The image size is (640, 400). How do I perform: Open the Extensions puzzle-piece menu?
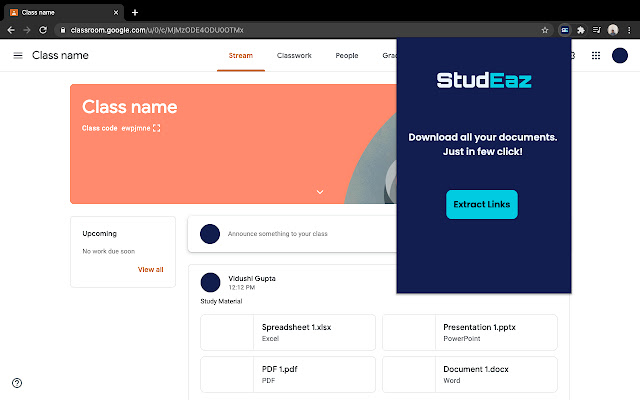pyautogui.click(x=581, y=30)
